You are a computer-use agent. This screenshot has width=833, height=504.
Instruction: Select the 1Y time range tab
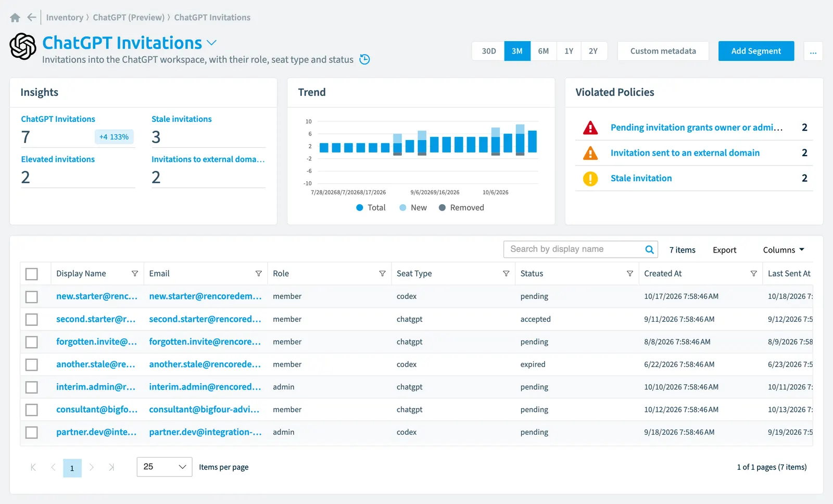[x=569, y=51]
